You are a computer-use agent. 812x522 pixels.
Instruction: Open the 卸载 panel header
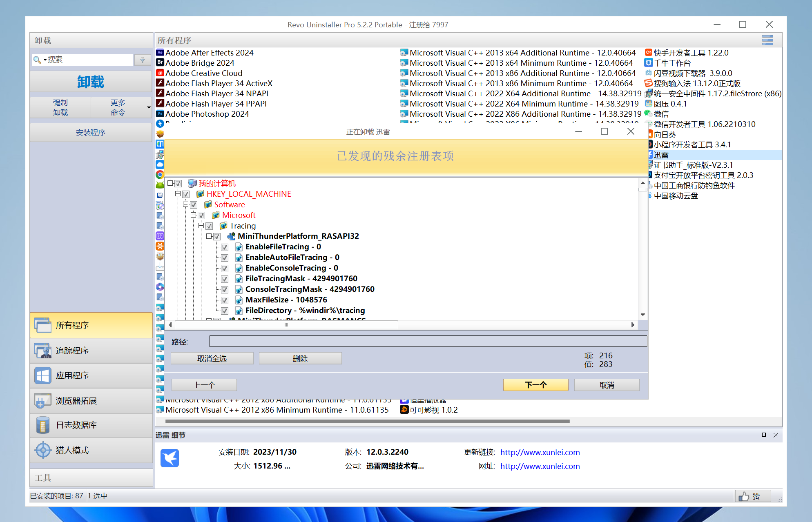(91, 40)
